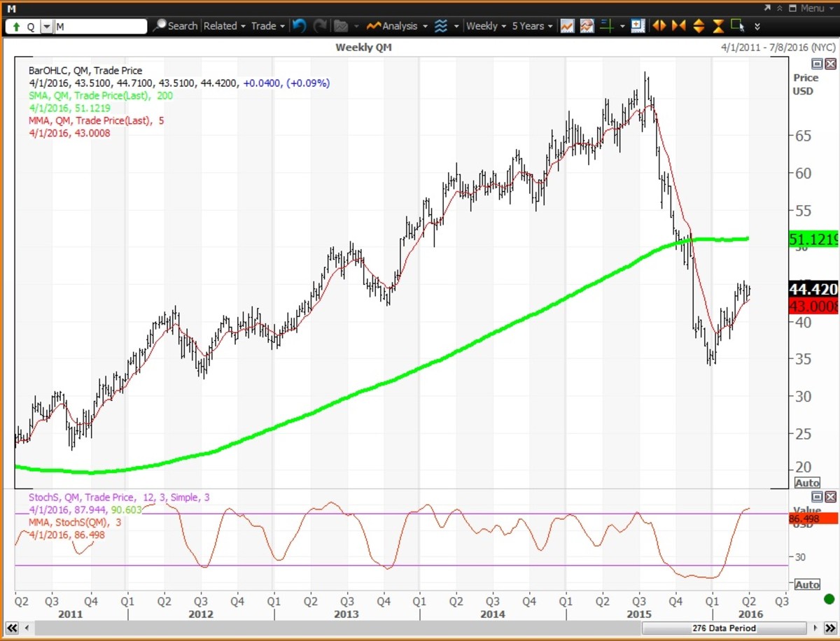Click the orange hourglass icon in toolbar
The height and width of the screenshot is (641, 840).
[718, 26]
